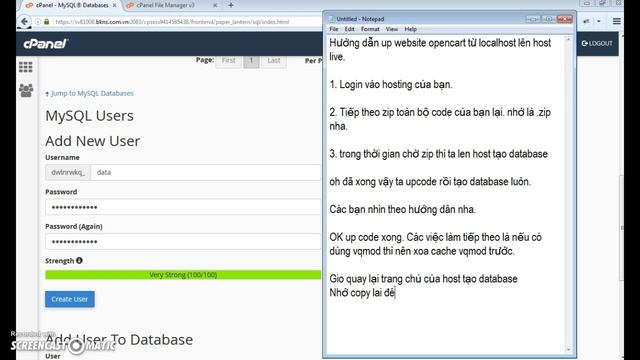Open browser hamburger menu
640x360 pixels.
click(617, 21)
